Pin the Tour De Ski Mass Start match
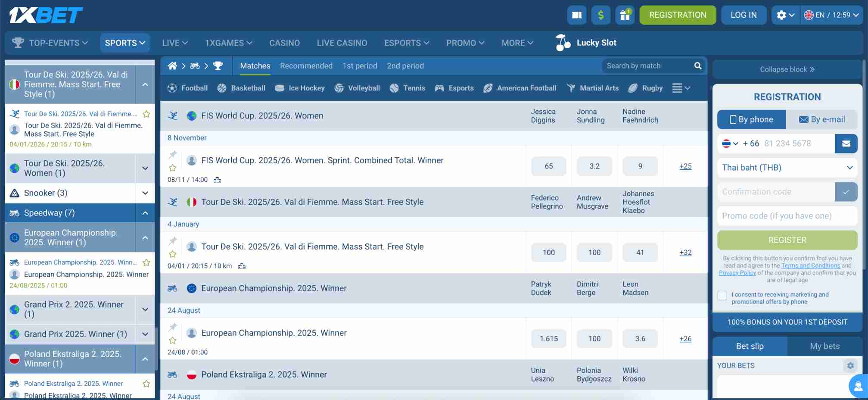 (173, 241)
